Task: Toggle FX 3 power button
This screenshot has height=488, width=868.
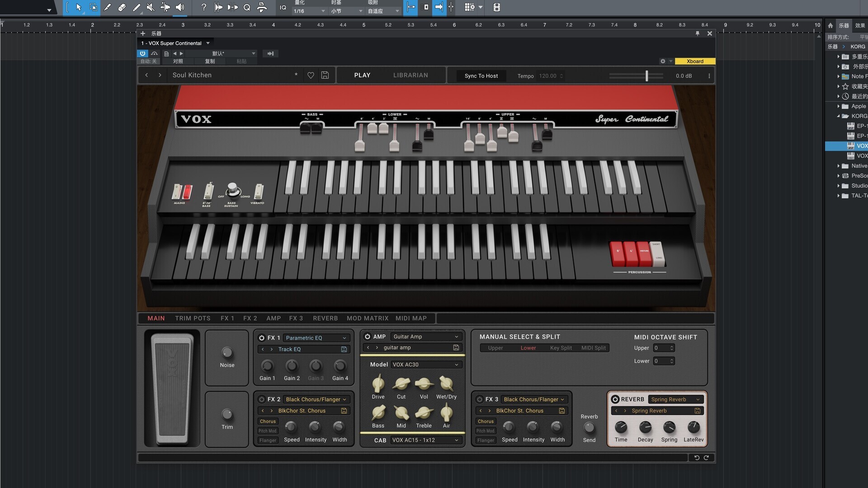Action: click(x=480, y=399)
